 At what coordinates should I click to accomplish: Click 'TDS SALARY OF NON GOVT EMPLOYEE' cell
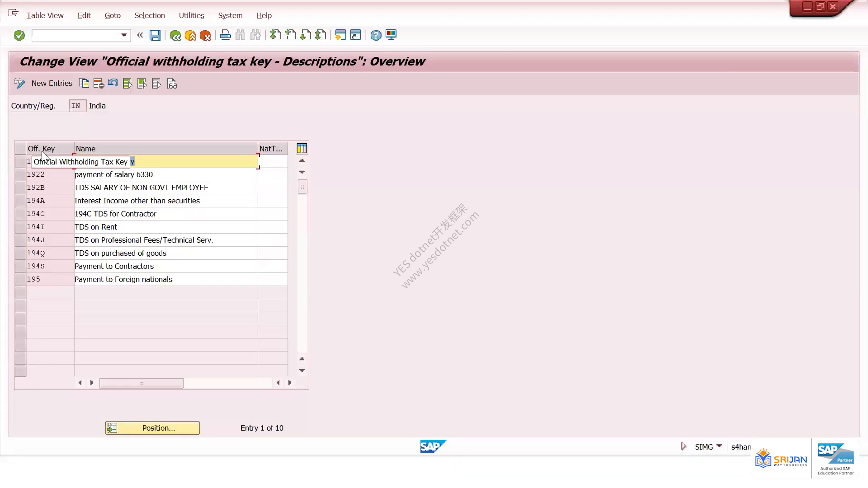pyautogui.click(x=166, y=188)
